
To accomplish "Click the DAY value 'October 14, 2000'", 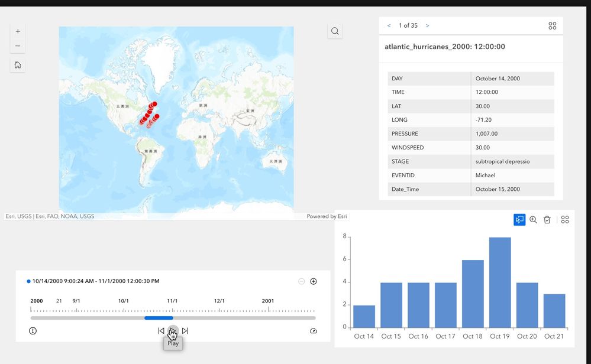I will 498,79.
